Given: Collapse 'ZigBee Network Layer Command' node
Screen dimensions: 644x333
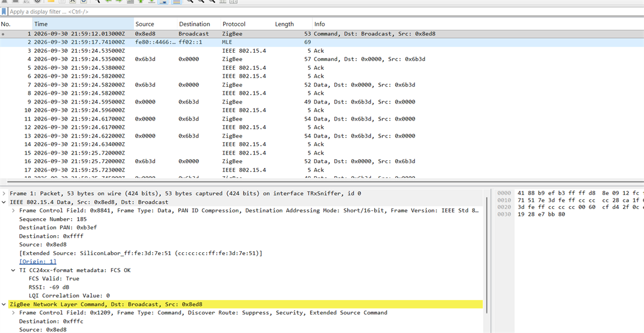Looking at the screenshot, I should 4,304.
